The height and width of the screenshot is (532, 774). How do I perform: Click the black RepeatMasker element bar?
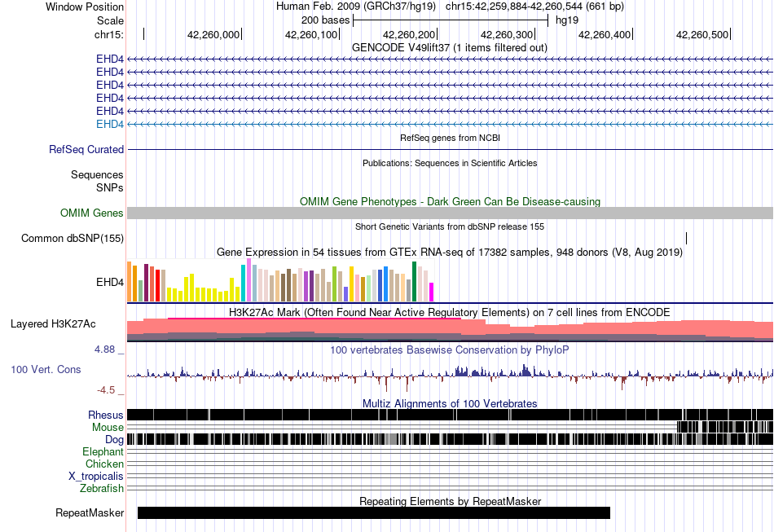click(x=374, y=512)
